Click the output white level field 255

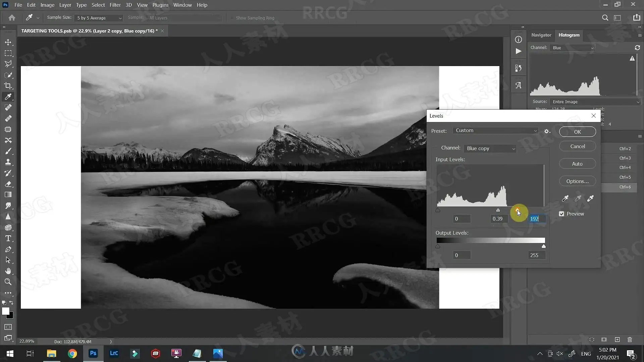pyautogui.click(x=537, y=255)
